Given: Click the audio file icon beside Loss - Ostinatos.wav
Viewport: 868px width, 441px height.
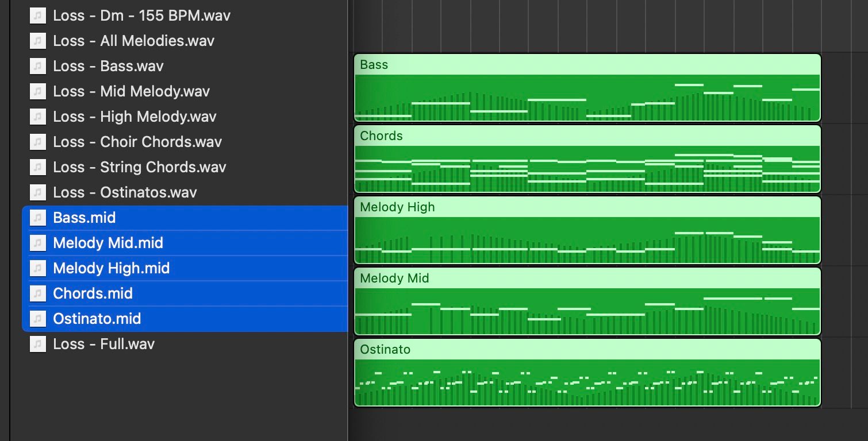Looking at the screenshot, I should 37,192.
